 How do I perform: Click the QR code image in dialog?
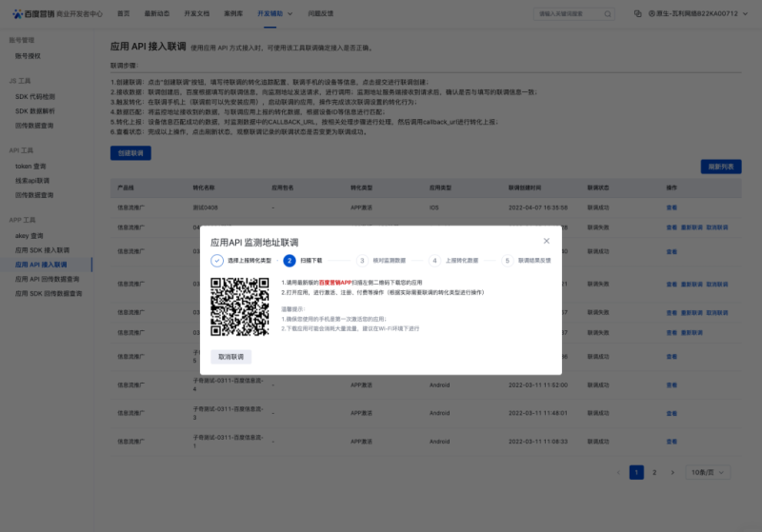(x=240, y=306)
